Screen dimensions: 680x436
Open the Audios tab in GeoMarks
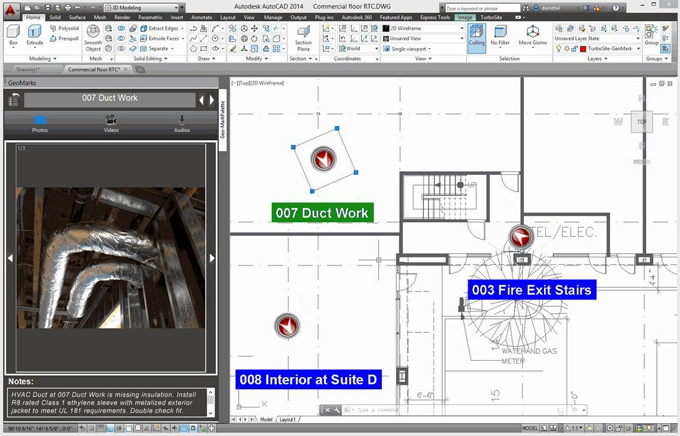tap(182, 123)
